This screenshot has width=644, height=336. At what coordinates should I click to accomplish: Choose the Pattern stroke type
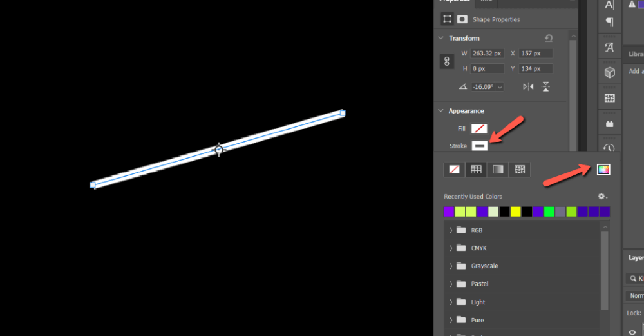519,170
